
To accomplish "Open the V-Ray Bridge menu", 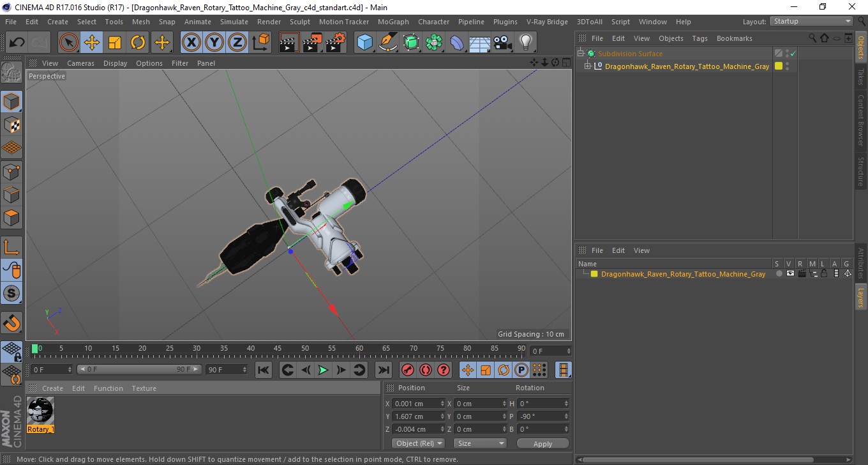I will point(547,22).
